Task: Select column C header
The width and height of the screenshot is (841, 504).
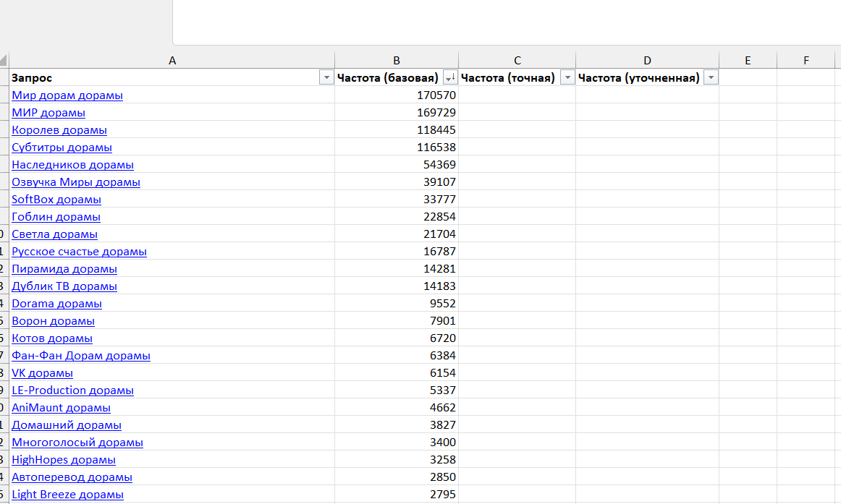Action: tap(517, 61)
